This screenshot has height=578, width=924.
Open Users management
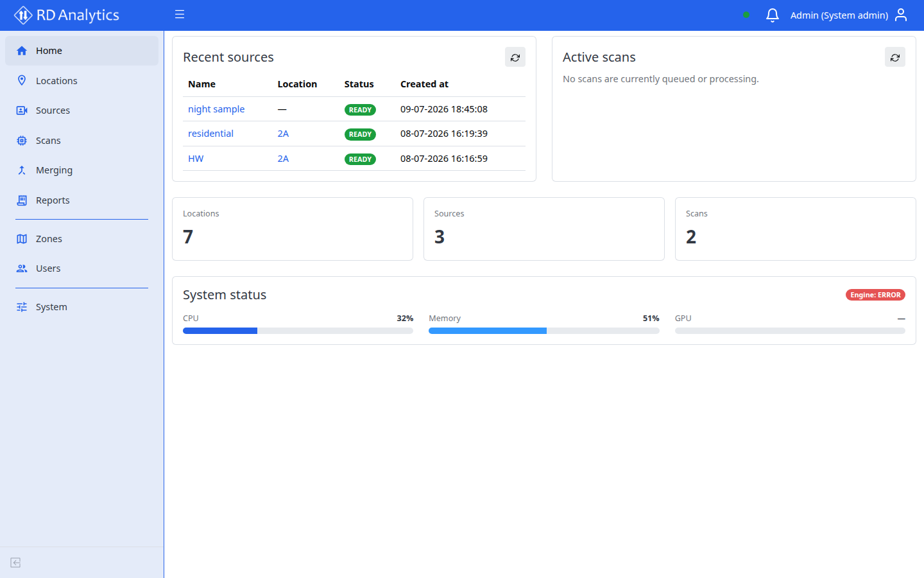(x=81, y=268)
